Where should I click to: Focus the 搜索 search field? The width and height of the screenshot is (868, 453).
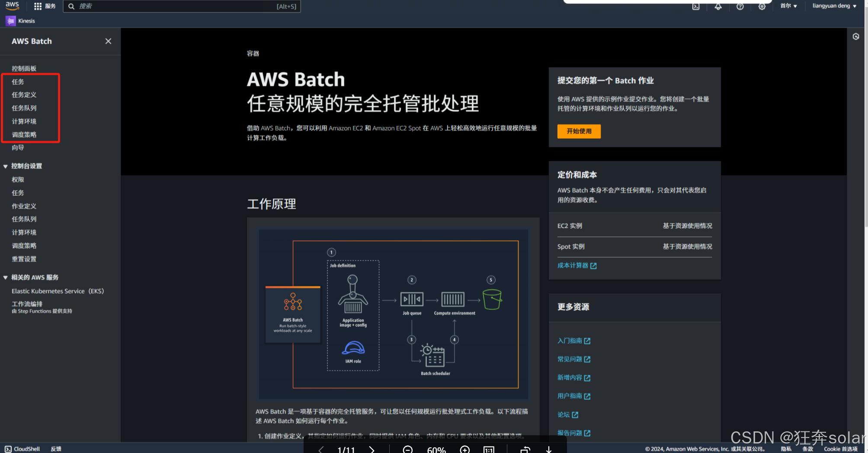182,6
